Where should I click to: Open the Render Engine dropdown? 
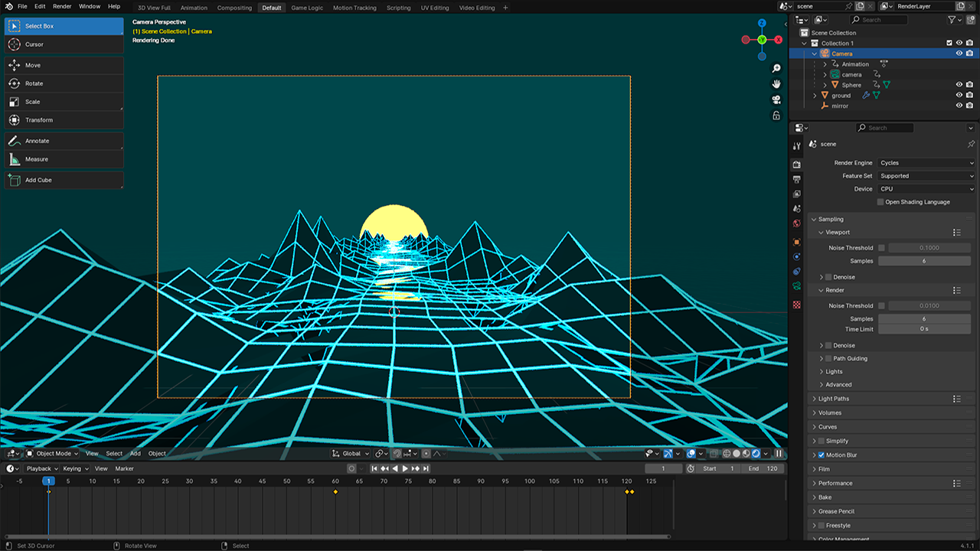[x=926, y=163]
